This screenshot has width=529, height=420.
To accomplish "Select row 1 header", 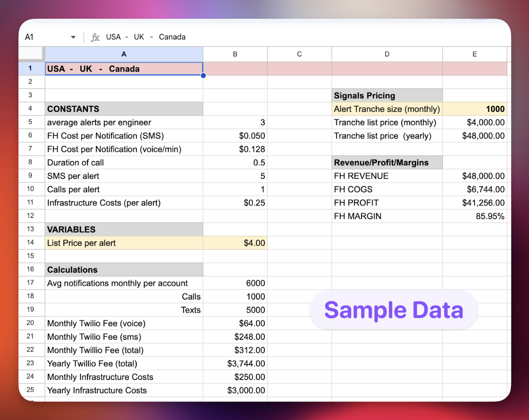I will coord(30,68).
